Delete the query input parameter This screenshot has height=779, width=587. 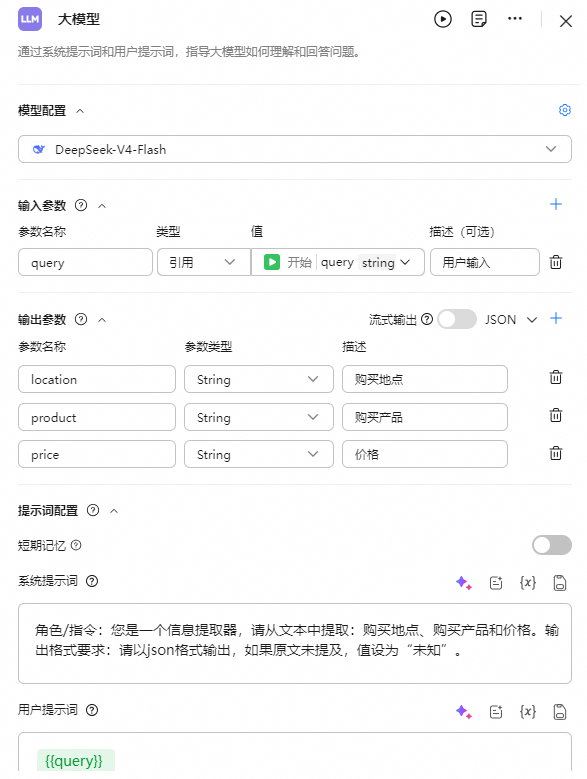556,262
